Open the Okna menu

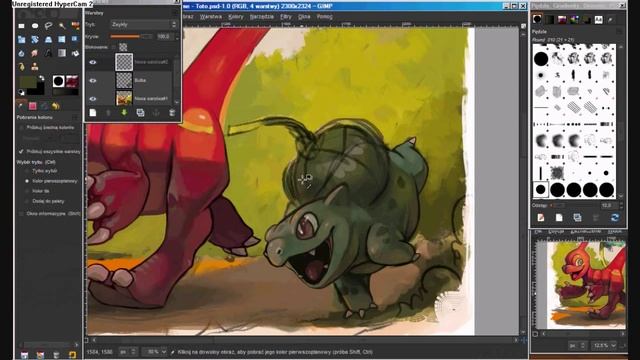(x=304, y=17)
